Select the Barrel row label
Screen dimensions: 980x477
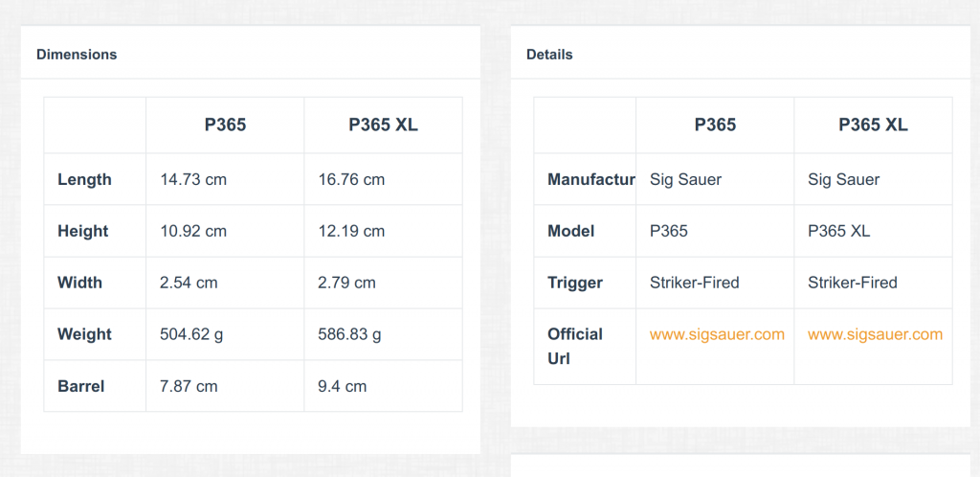click(80, 386)
